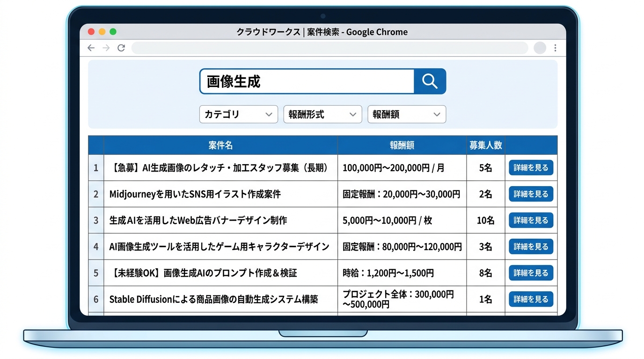Click the magnifying glass search button
644x359 pixels.
pyautogui.click(x=430, y=81)
